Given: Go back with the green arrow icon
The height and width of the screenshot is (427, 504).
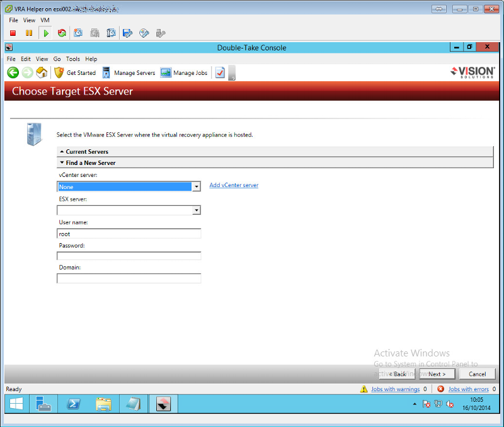Looking at the screenshot, I should pyautogui.click(x=13, y=72).
